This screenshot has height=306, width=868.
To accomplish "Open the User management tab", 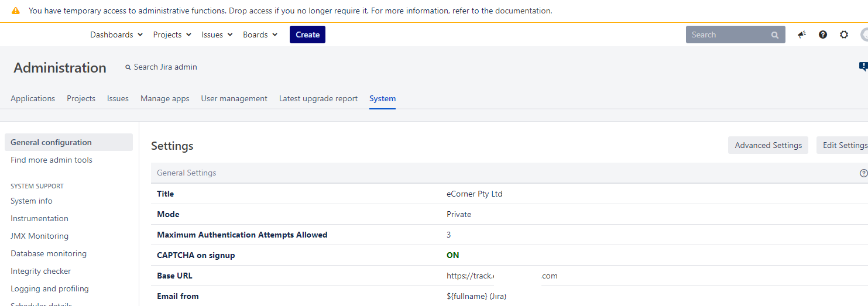I will tap(234, 98).
